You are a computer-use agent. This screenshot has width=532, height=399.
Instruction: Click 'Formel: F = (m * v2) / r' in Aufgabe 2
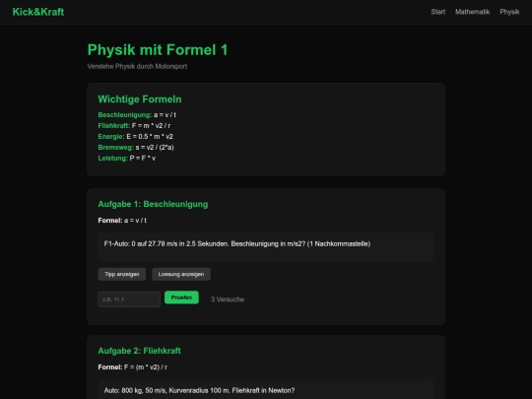(x=133, y=367)
